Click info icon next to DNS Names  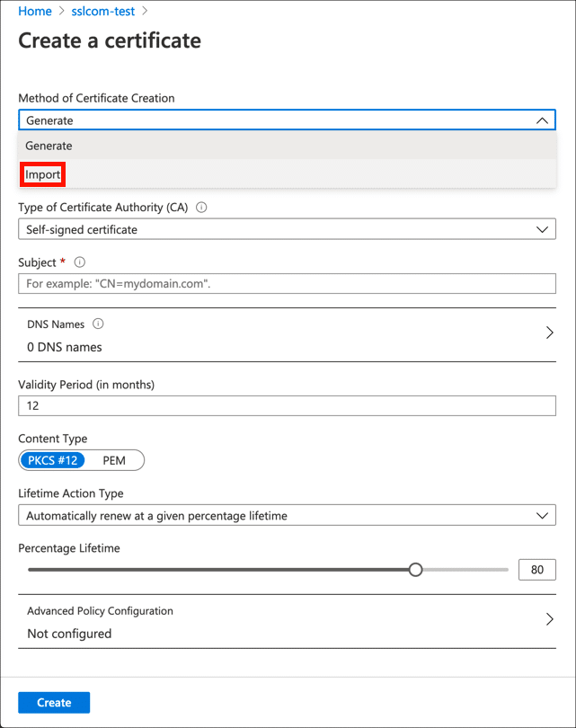98,324
